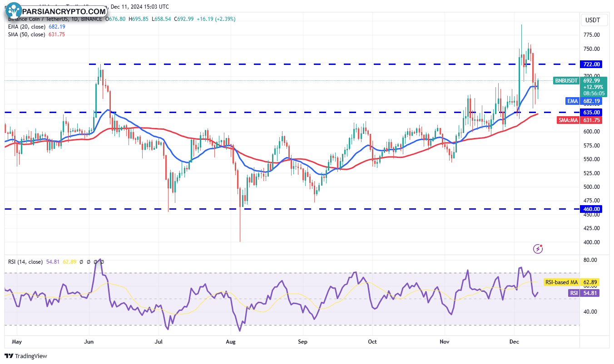Click the purple 54.81 value in RSI legend
The image size is (614, 364).
(53, 262)
